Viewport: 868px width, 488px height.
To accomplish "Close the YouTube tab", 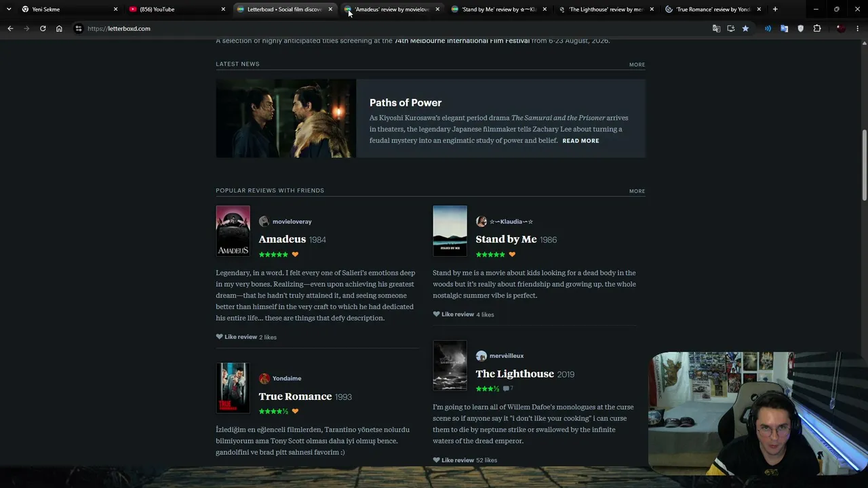I will click(x=222, y=9).
